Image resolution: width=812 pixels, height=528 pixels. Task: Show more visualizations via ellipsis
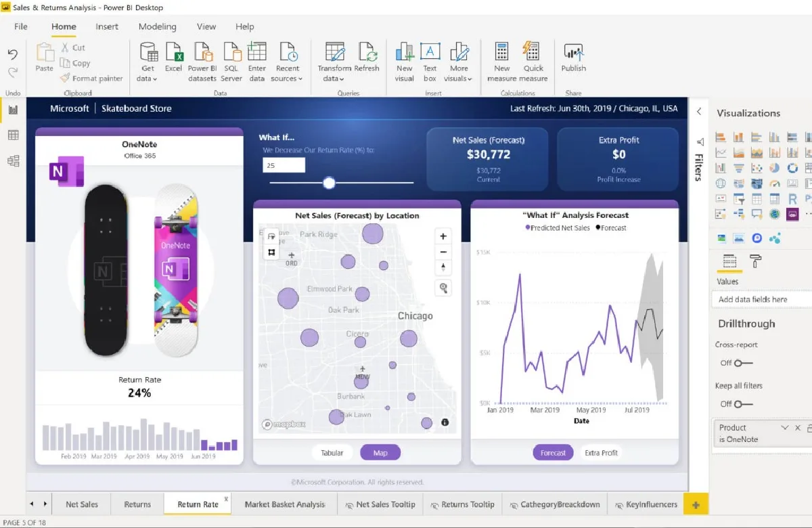point(808,214)
